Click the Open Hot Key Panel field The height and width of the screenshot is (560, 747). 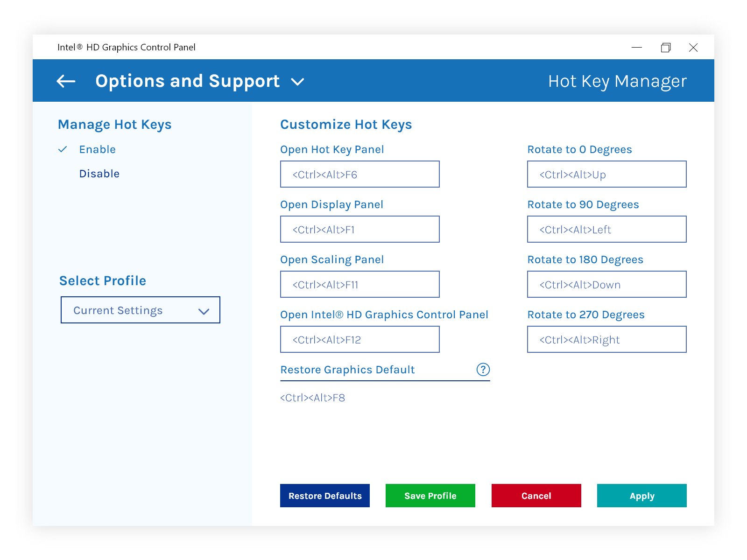point(360,174)
